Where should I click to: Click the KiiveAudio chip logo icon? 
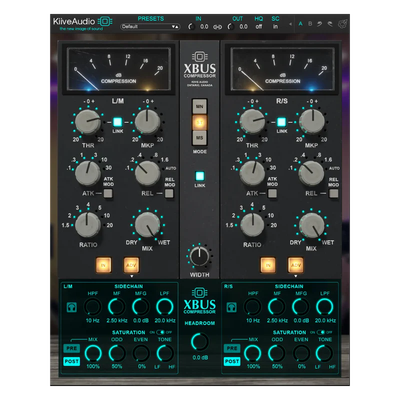(x=105, y=22)
